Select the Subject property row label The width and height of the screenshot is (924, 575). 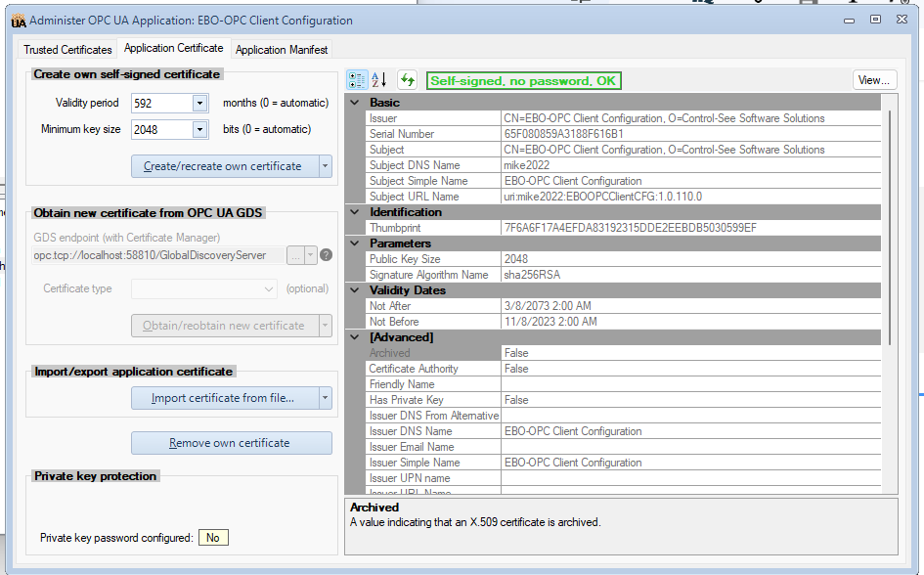coord(386,150)
